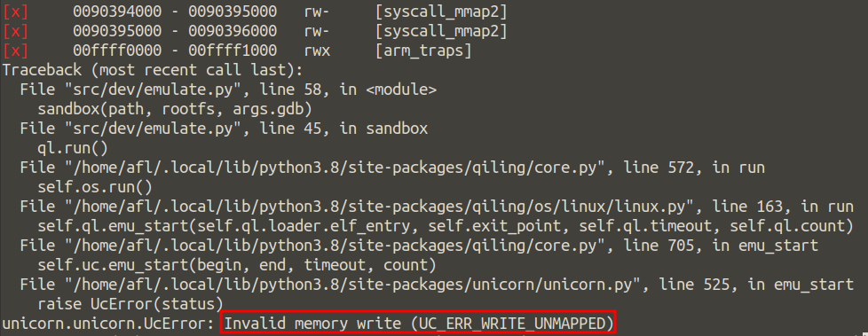Click the first red [x] marker

pyautogui.click(x=15, y=12)
